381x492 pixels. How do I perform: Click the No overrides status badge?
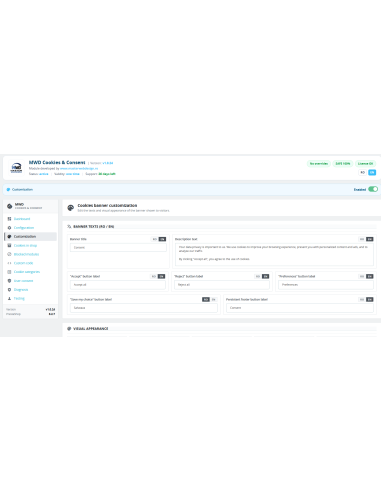(x=319, y=163)
